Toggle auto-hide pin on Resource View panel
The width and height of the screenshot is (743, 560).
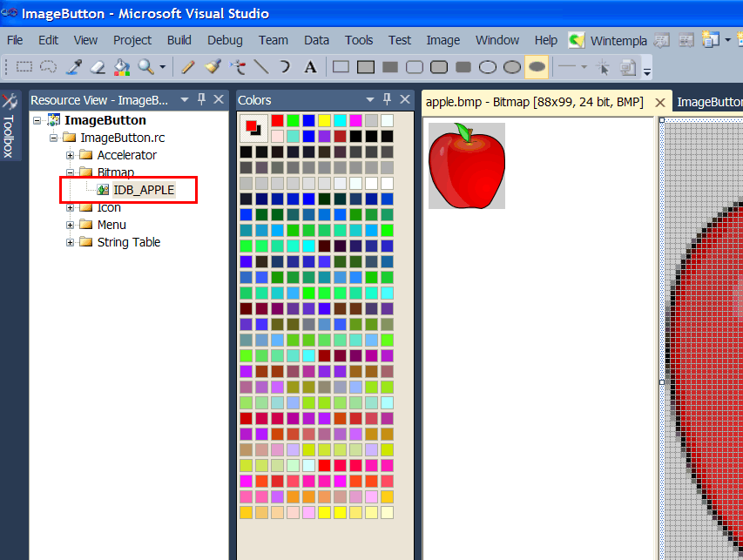(201, 99)
